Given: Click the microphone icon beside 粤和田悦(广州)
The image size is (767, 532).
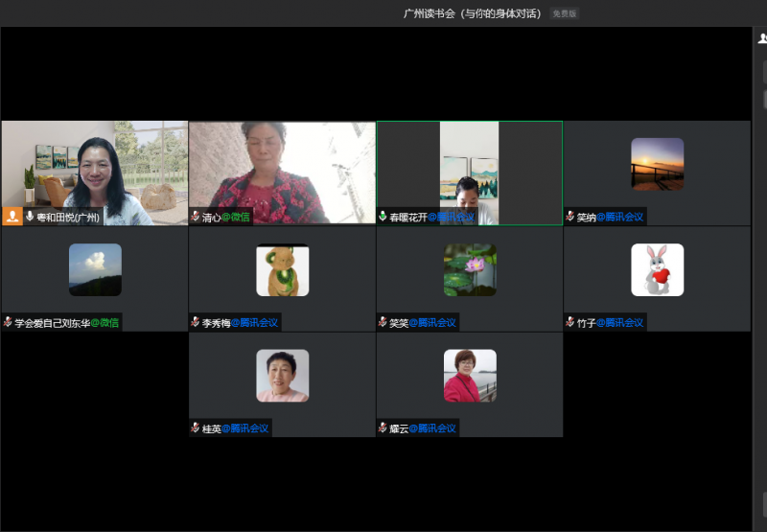Looking at the screenshot, I should click(30, 217).
